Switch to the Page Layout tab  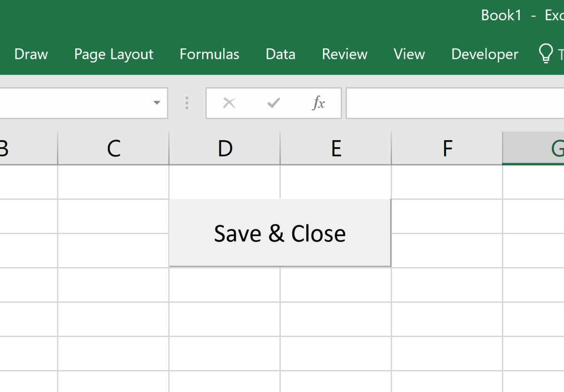pos(113,54)
